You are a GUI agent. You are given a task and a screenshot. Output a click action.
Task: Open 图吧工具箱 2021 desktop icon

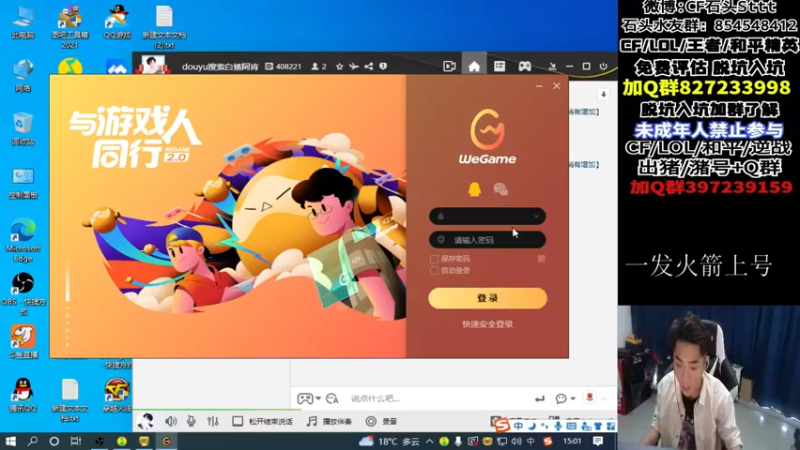coord(70,27)
